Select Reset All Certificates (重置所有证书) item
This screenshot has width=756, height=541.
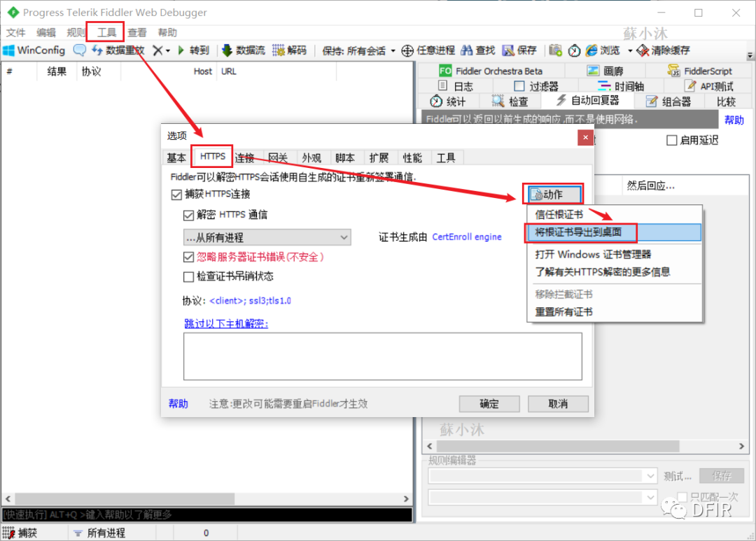(615, 312)
